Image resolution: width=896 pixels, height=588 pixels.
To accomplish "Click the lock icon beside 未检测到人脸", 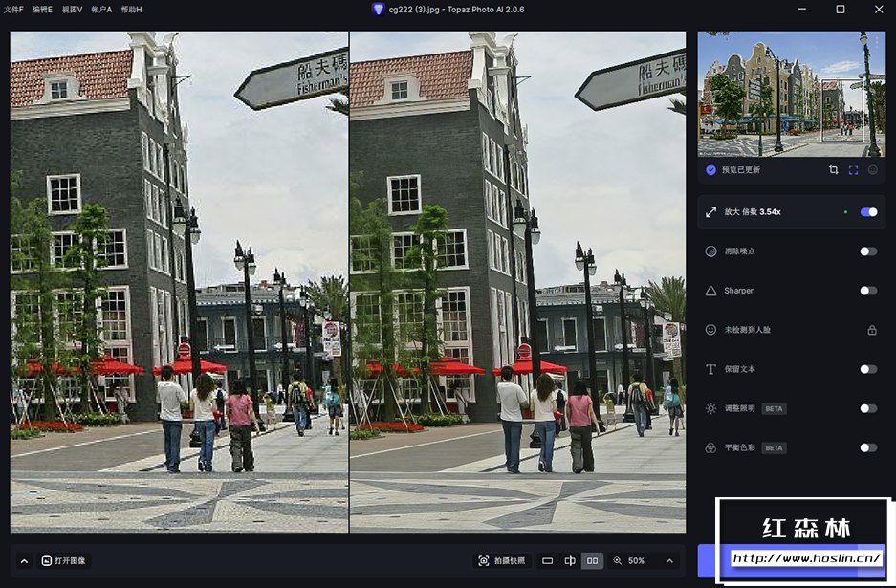I will [872, 330].
